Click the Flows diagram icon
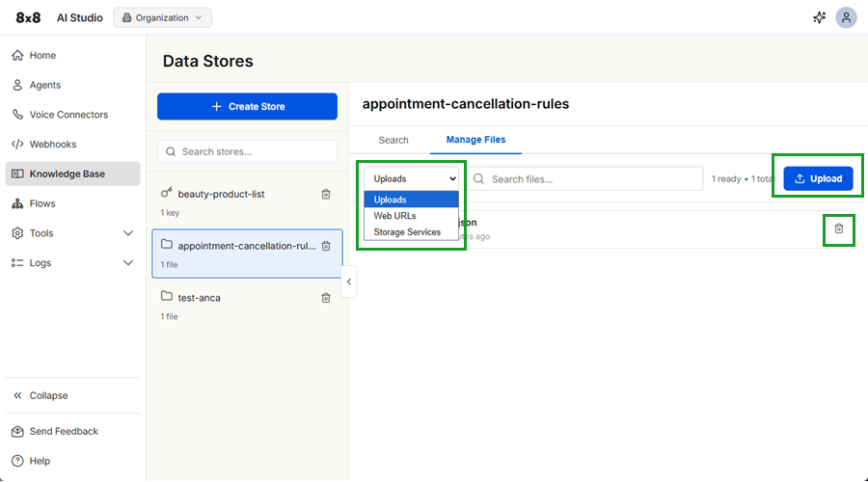 tap(17, 203)
